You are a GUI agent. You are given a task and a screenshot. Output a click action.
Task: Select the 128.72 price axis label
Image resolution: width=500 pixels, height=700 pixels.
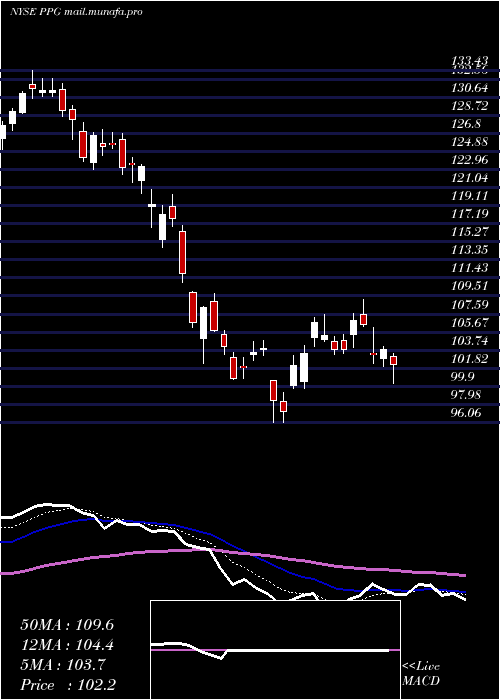coord(468,106)
